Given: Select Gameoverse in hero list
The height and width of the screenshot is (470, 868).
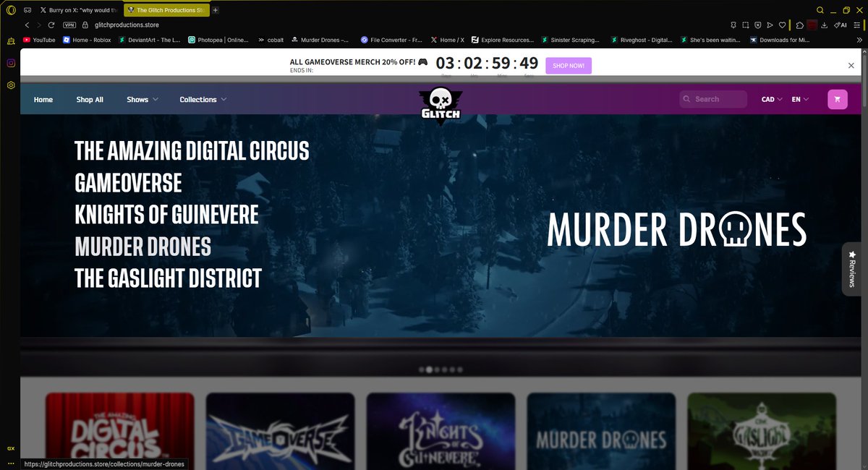Looking at the screenshot, I should pos(128,182).
